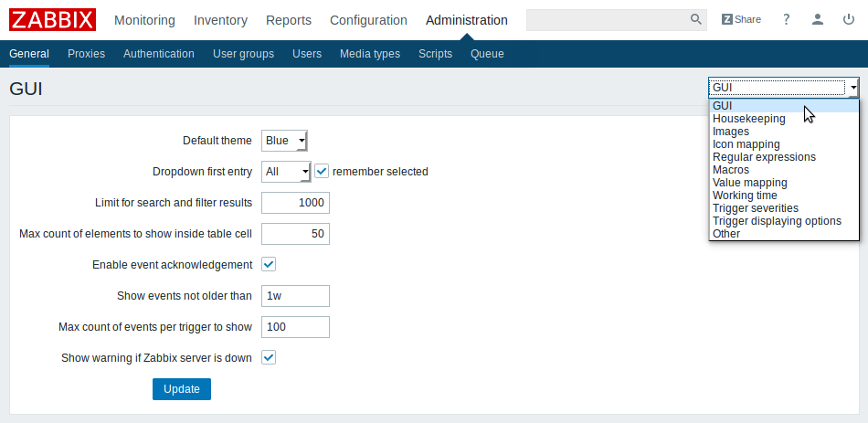Click the Show events not older than field
This screenshot has width=868, height=423.
pyautogui.click(x=296, y=296)
